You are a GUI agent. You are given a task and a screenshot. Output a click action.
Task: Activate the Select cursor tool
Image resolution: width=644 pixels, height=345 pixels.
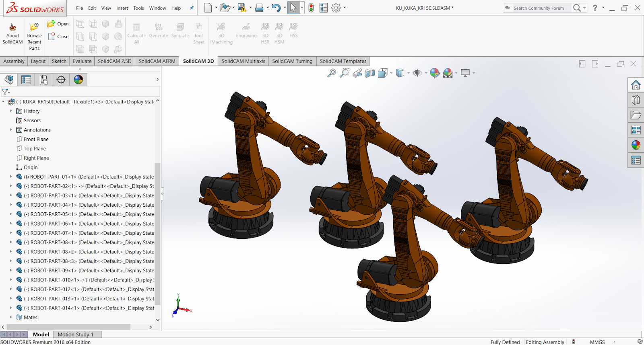[x=293, y=8]
